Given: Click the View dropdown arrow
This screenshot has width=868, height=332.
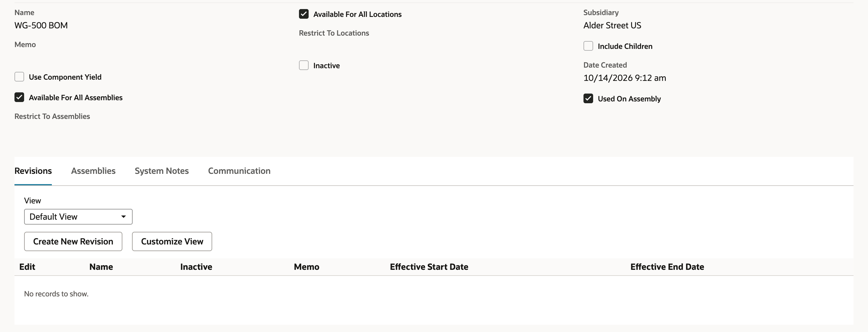Looking at the screenshot, I should (123, 217).
